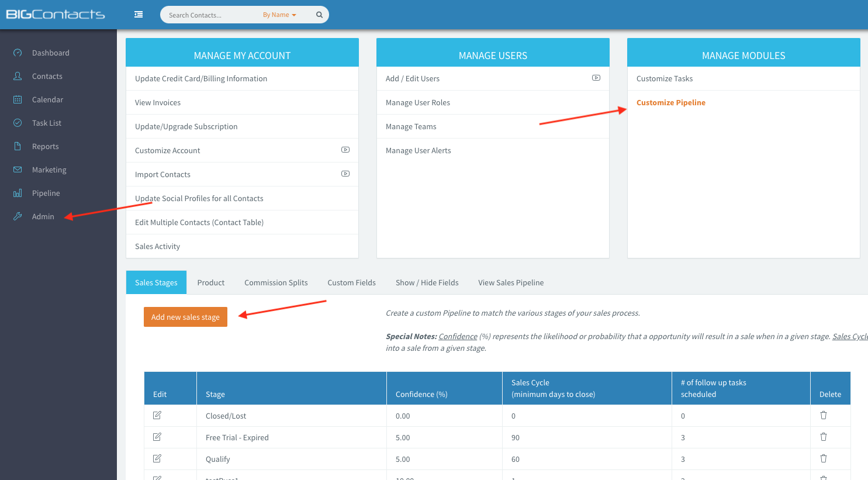Open the Sales Activity link

coord(157,246)
